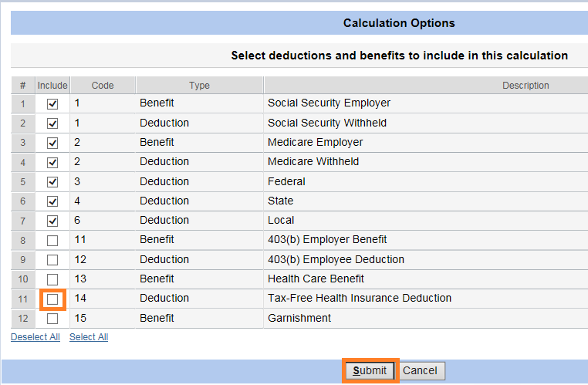
Task: Uncheck Social Security Withheld include checkbox
Action: (x=52, y=123)
